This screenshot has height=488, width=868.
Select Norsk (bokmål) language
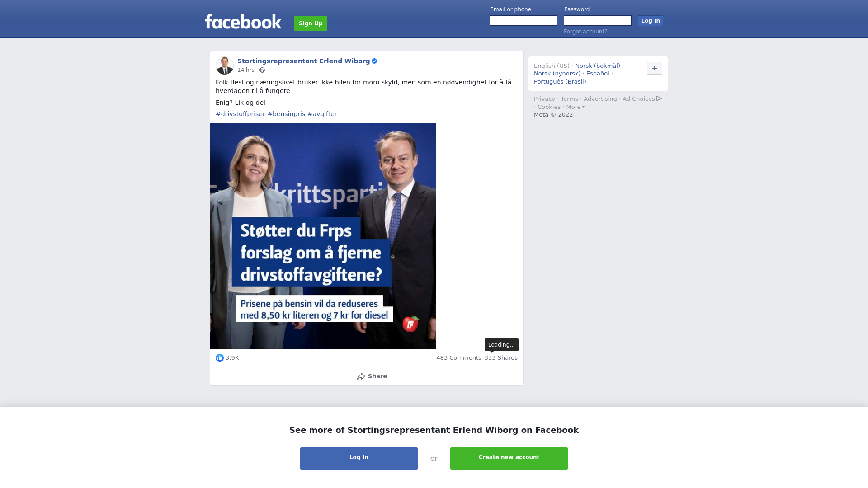598,66
